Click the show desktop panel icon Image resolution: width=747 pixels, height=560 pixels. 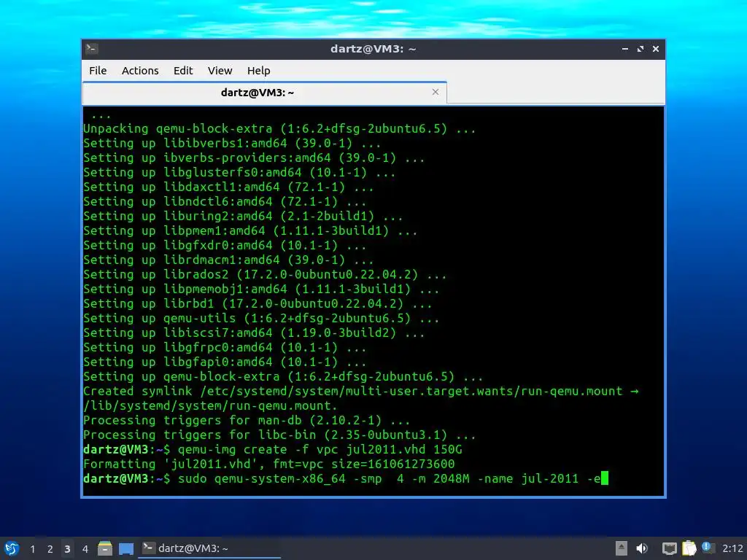pos(126,548)
